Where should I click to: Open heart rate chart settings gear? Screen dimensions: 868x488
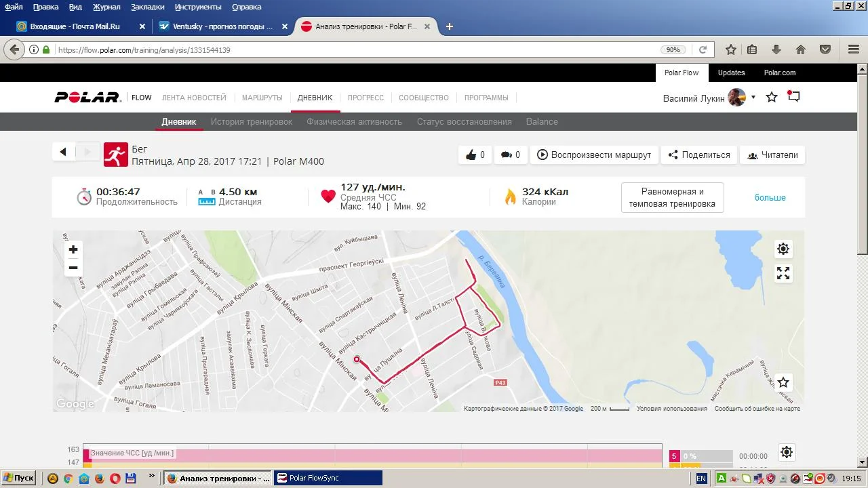(786, 452)
